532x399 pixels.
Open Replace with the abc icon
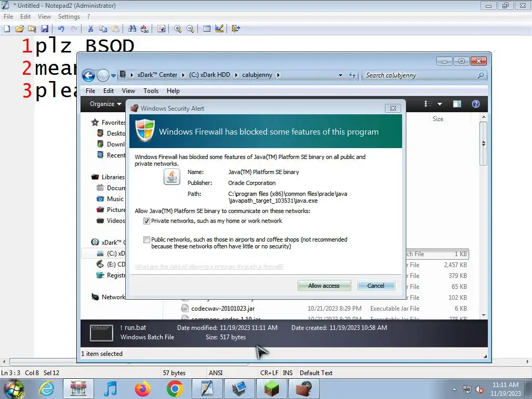coord(144,29)
